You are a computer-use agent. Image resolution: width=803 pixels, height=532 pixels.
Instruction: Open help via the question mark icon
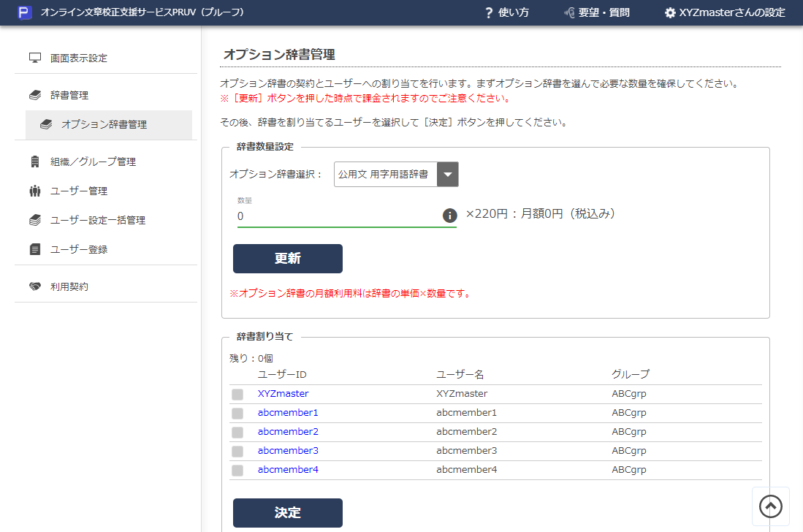pos(488,12)
